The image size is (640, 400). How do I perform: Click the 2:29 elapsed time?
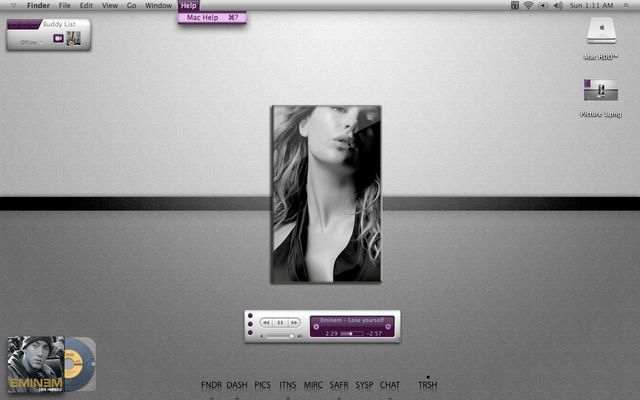pos(331,334)
